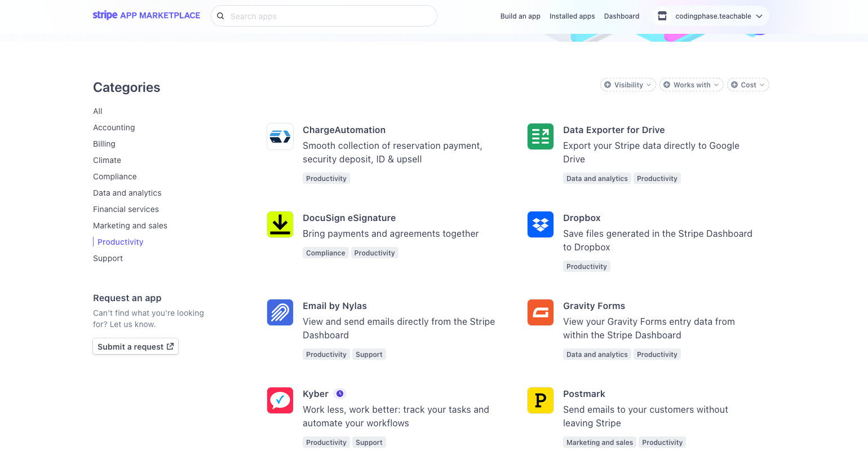Open the Email by Nylas icon
Screen dimensions: 868x472
[280, 312]
